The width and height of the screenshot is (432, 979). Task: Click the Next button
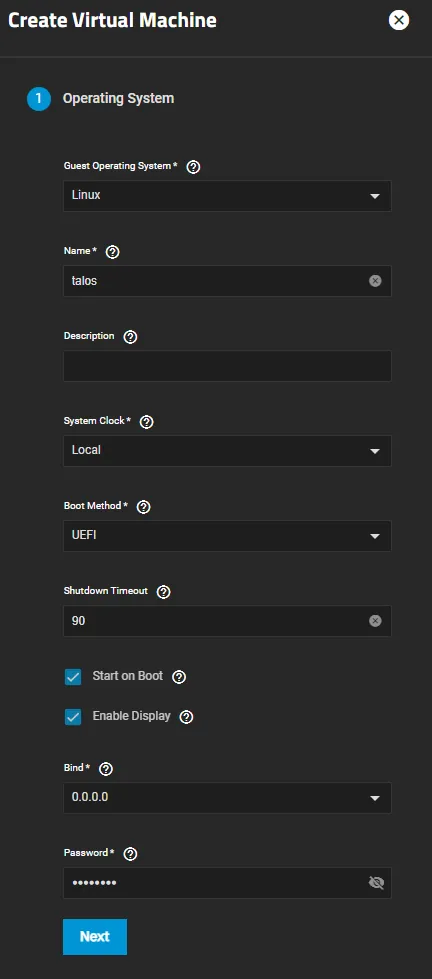point(95,937)
